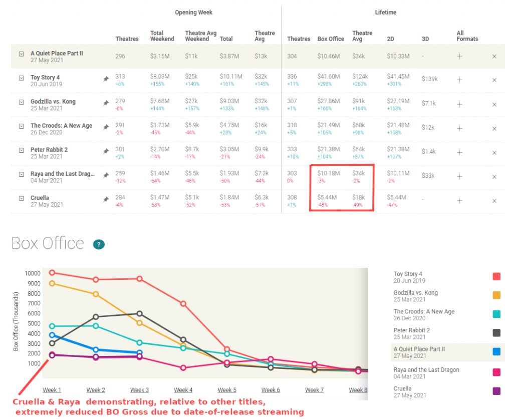This screenshot has width=513, height=420.
Task: Select Week 1 on the chart axis
Action: click(52, 390)
